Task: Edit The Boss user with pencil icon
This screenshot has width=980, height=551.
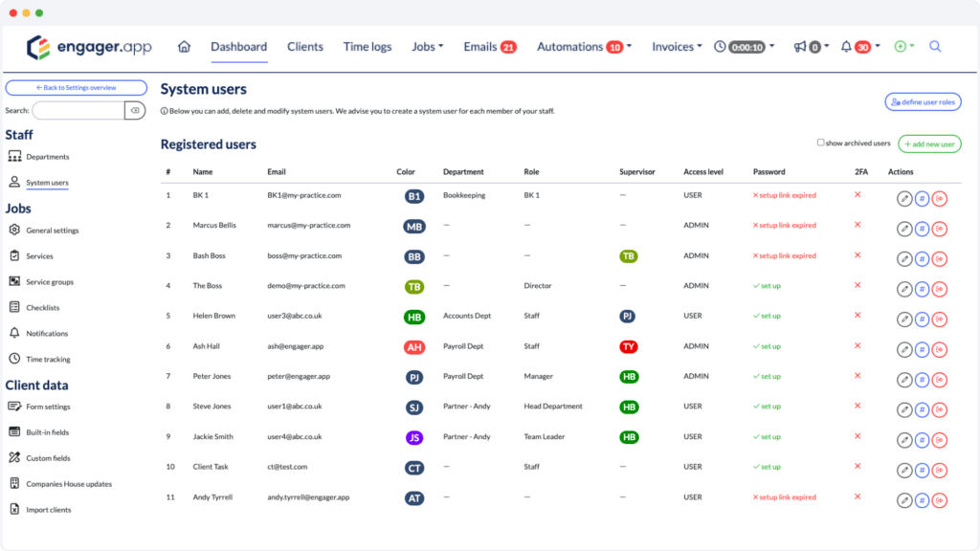Action: click(903, 289)
